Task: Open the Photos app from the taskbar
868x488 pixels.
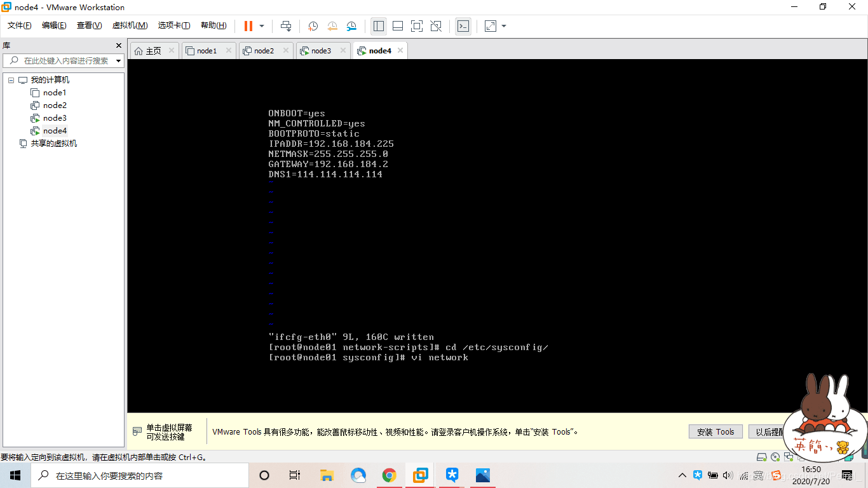Action: click(x=483, y=475)
